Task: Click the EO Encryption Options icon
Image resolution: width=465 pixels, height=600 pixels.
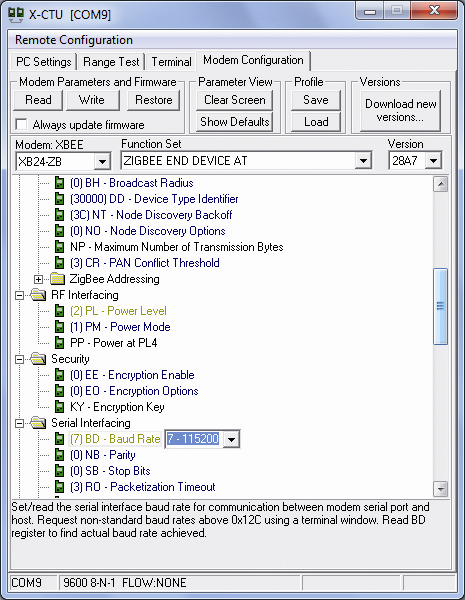Action: click(x=59, y=391)
